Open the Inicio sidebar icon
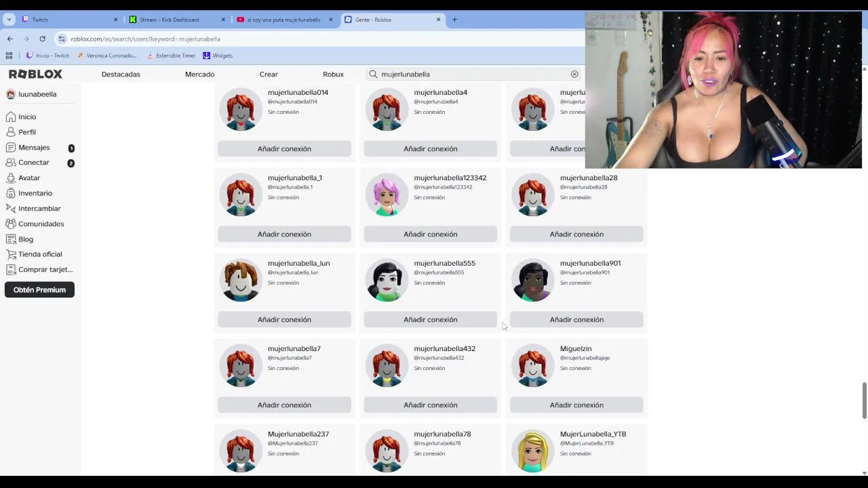 [10, 117]
